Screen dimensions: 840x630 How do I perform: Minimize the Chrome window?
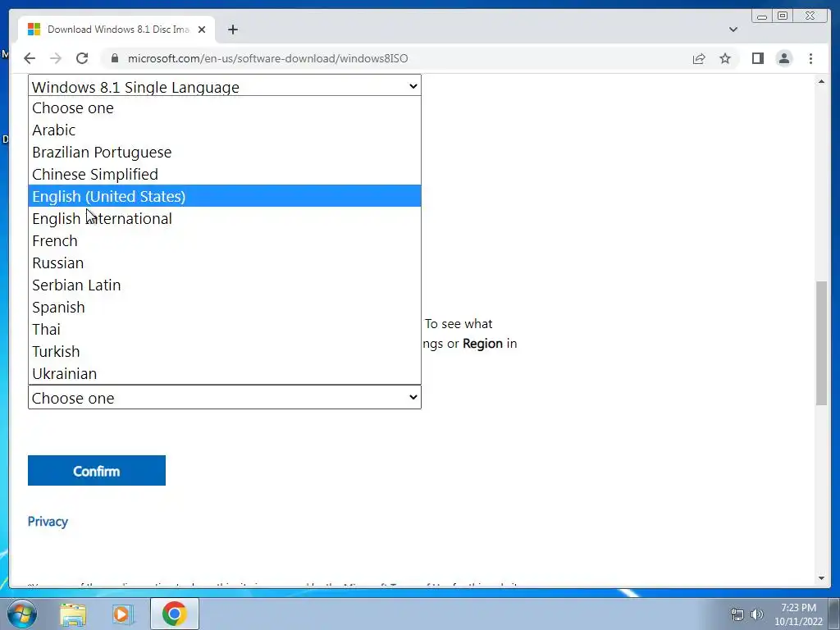point(762,16)
